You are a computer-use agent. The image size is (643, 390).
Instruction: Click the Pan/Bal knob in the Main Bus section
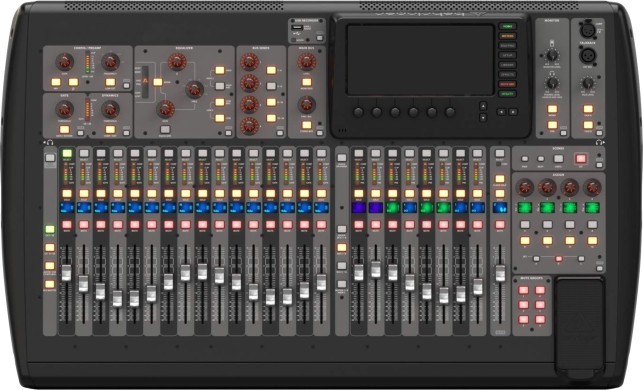(306, 105)
